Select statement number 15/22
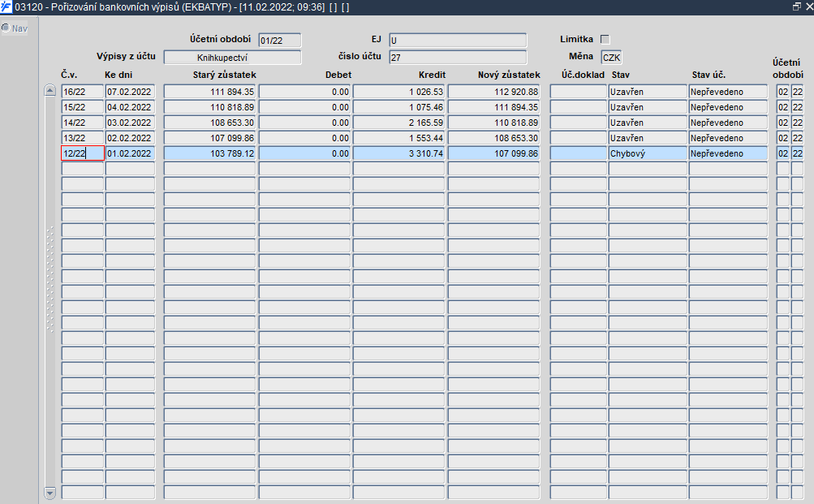Viewport: 814px width, 504px height. [83, 107]
